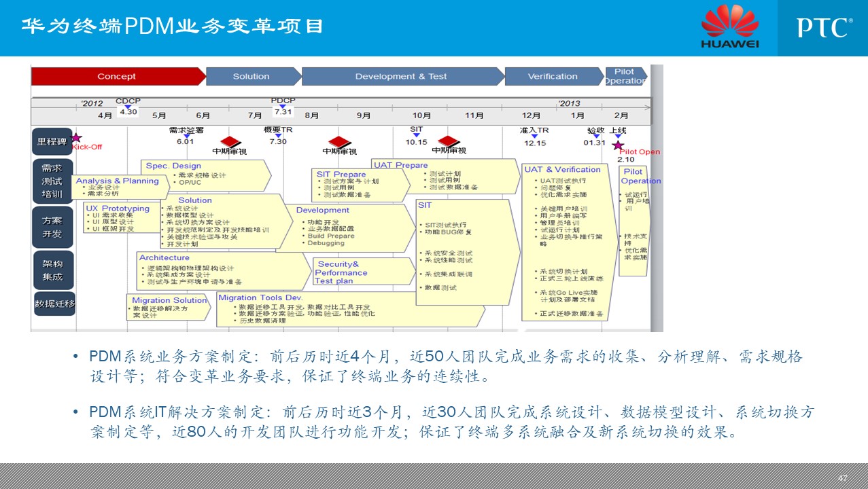Click the slide number 47
Viewport: 868px width, 489px height.
pyautogui.click(x=843, y=478)
